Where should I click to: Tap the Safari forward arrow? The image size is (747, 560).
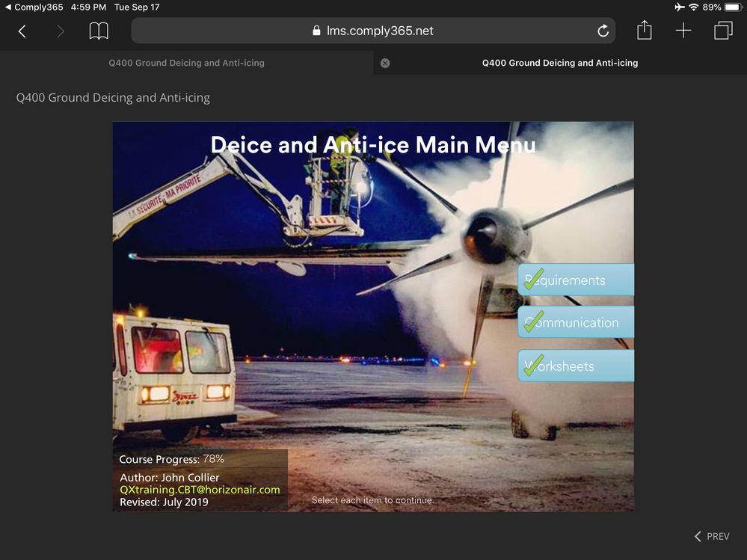61,31
